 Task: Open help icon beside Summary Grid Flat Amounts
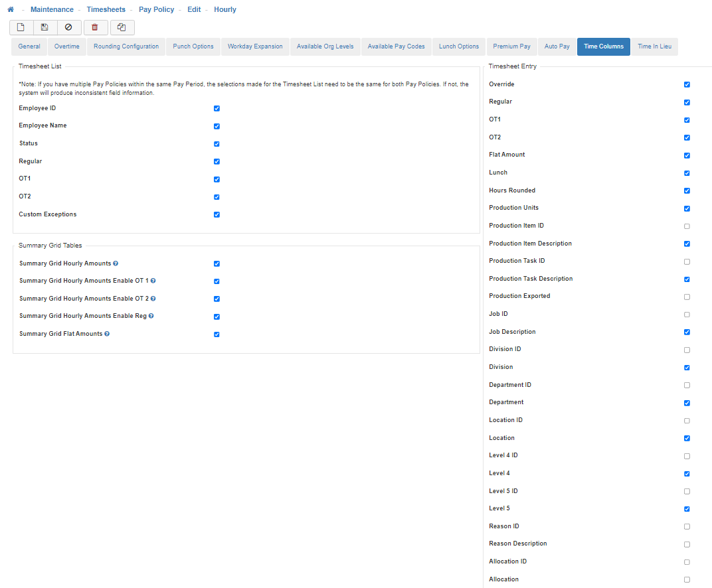coord(107,334)
